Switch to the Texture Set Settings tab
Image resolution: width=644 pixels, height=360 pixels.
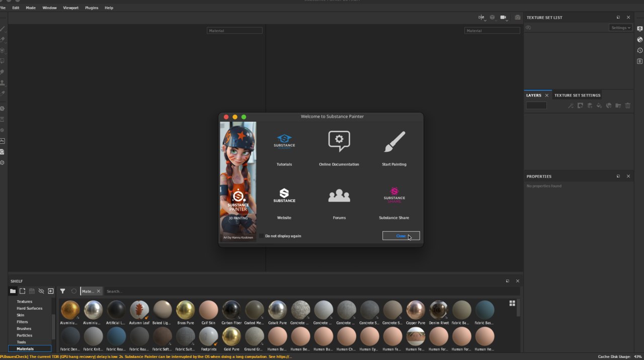(x=577, y=95)
